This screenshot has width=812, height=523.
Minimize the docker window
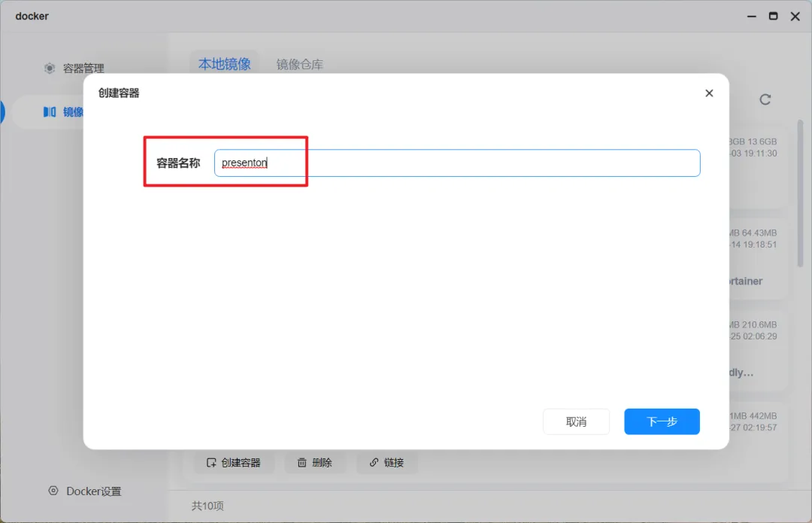tap(751, 17)
